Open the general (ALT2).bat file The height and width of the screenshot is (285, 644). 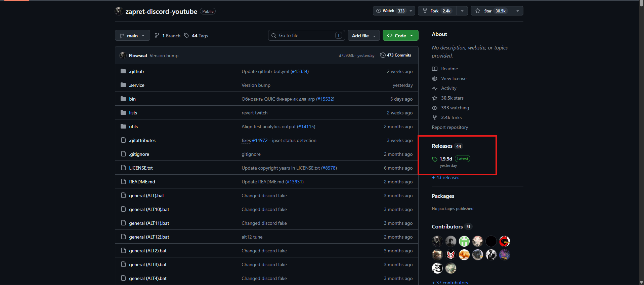148,251
